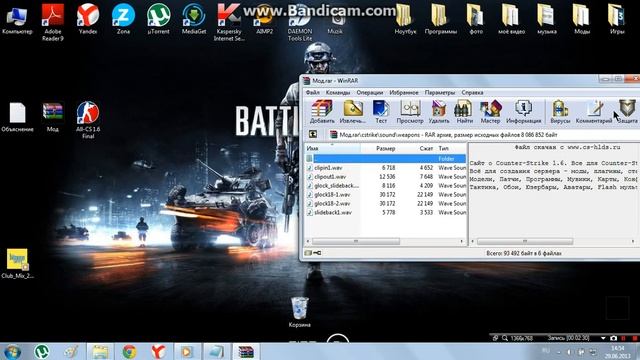Open the file explorer taskbar icon
The width and height of the screenshot is (640, 360).
[100, 351]
